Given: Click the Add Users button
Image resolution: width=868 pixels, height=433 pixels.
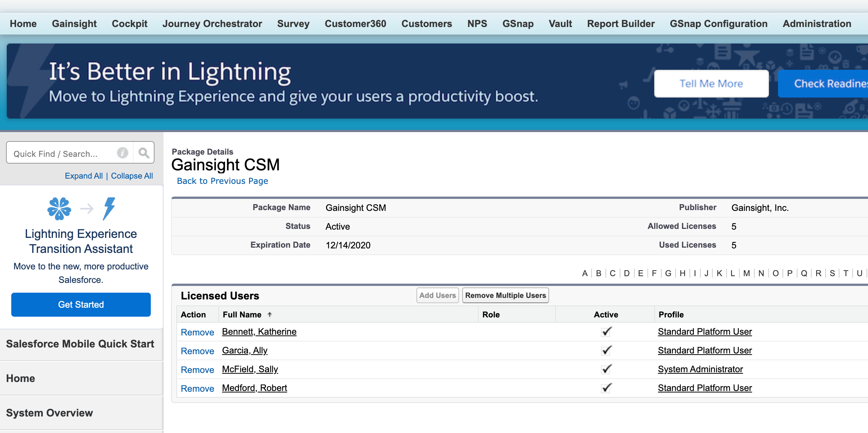Looking at the screenshot, I should pyautogui.click(x=437, y=295).
